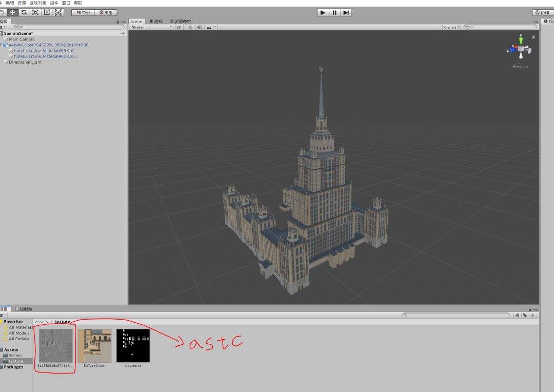The height and width of the screenshot is (392, 554).
Task: Select the Scale tool
Action: tap(35, 12)
